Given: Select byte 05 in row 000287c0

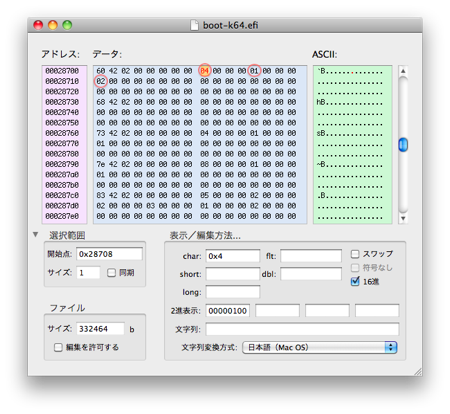Looking at the screenshot, I should (x=204, y=195).
